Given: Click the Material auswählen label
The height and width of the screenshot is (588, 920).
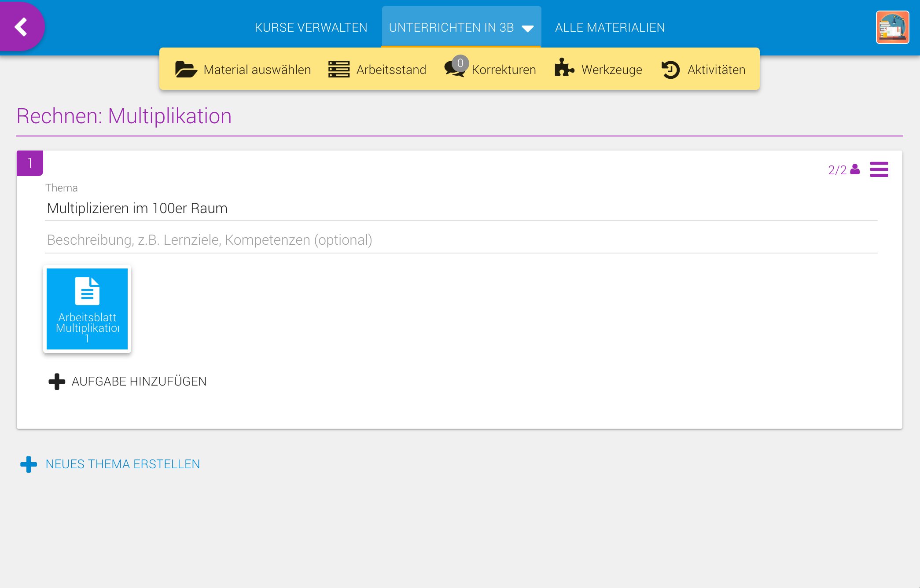Looking at the screenshot, I should tap(257, 70).
